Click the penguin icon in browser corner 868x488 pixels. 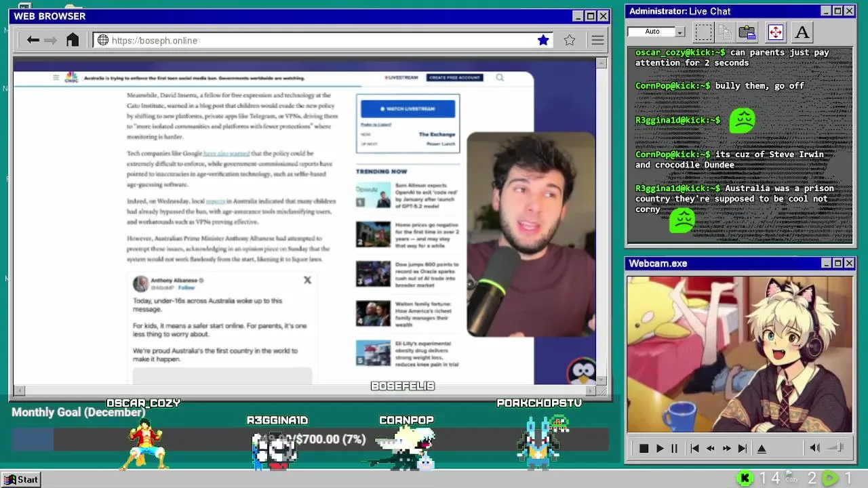click(581, 371)
